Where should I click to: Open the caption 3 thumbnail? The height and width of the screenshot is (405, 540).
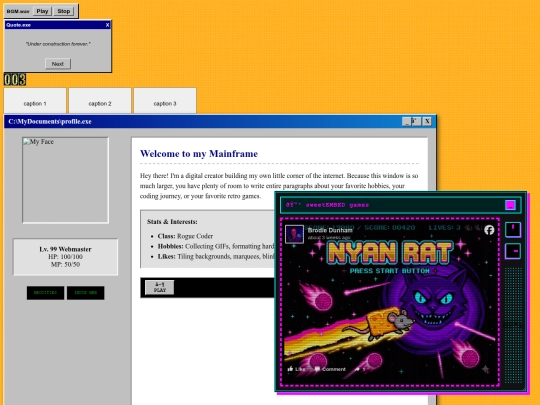pos(165,101)
